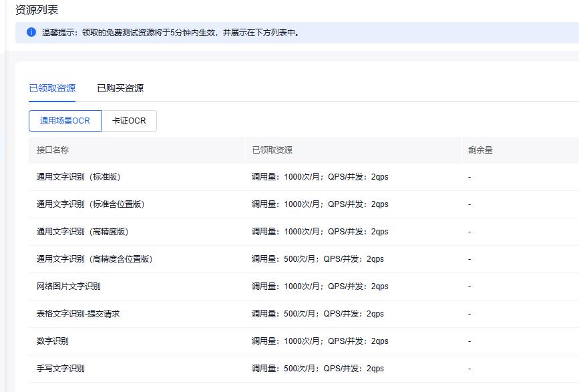
Task: Click the blue info icon in tip banner
Action: coord(31,33)
